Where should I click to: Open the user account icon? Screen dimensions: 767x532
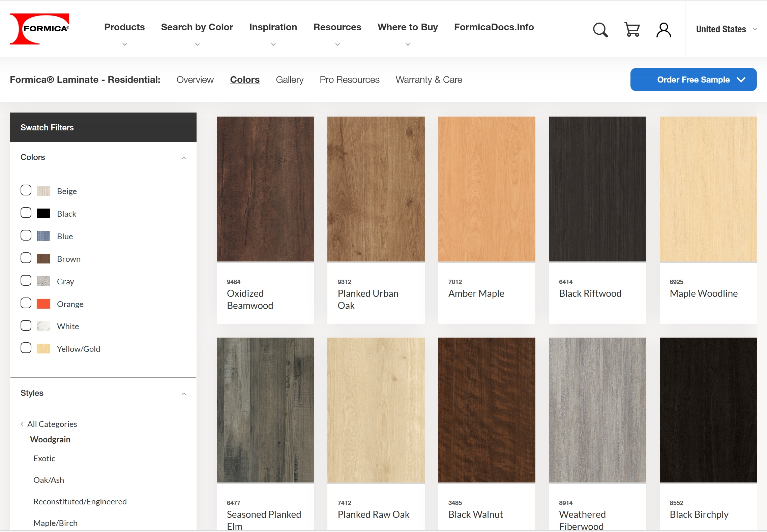[x=663, y=30]
